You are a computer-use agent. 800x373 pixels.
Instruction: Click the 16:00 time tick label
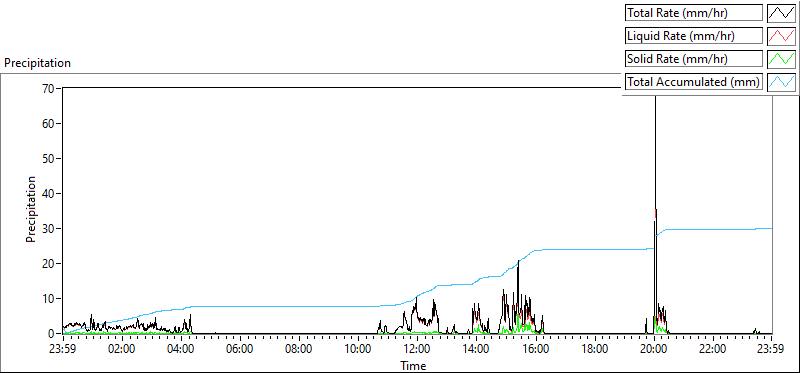[x=536, y=350]
